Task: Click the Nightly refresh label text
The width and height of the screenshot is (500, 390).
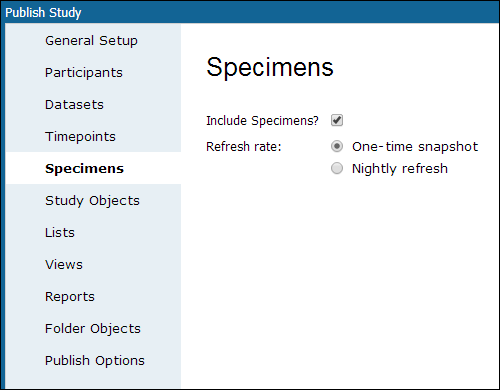Action: click(400, 169)
